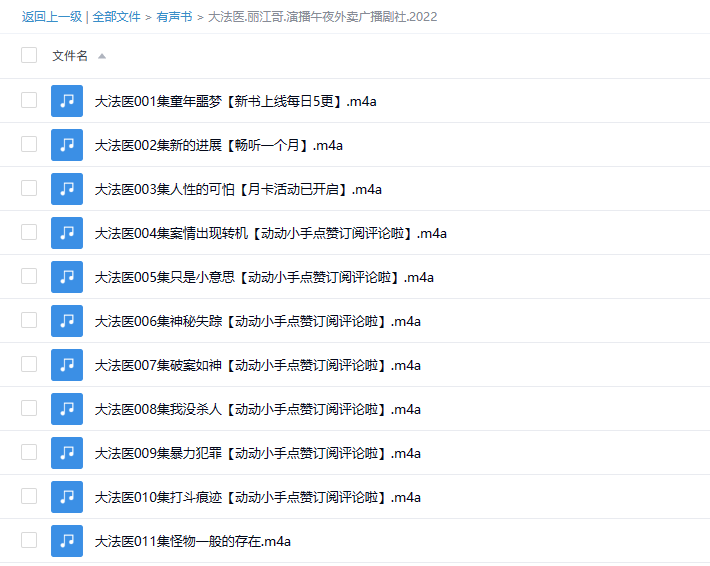Open the 有声书 breadcrumb folder
710x566 pixels.
(174, 17)
